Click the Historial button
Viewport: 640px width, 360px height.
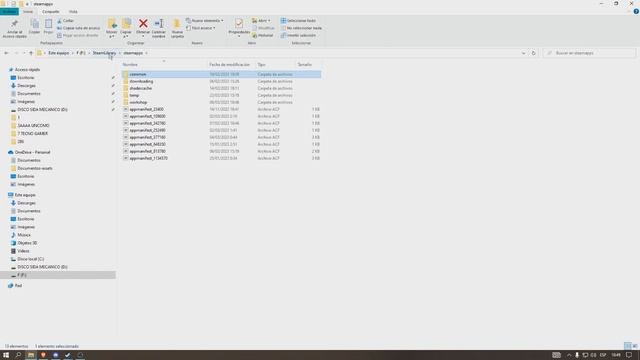(x=262, y=35)
